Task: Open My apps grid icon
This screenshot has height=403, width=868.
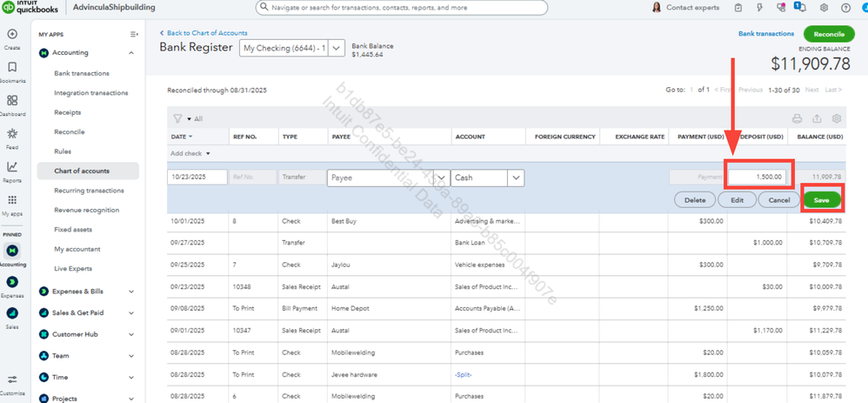Action: (12, 200)
